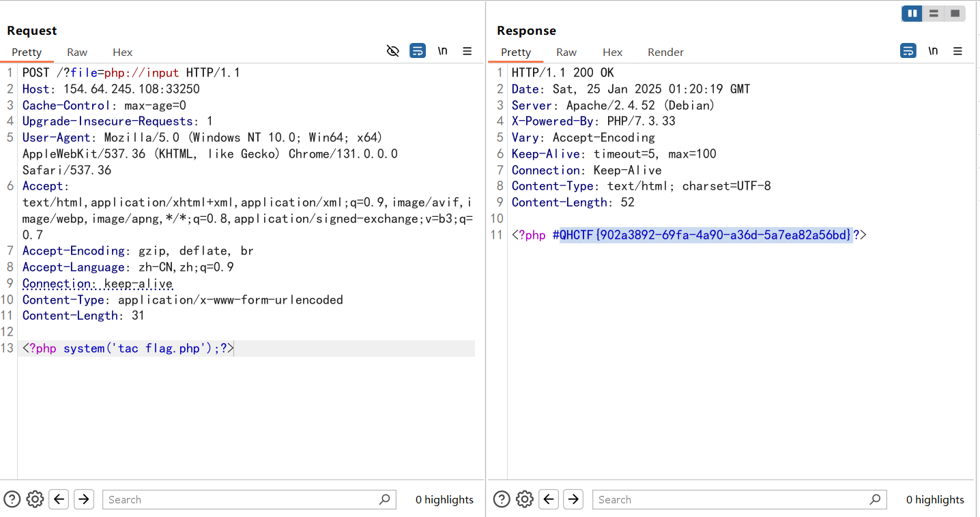Go to previous match in Request search
Screen dimensions: 980x517
[x=59, y=499]
